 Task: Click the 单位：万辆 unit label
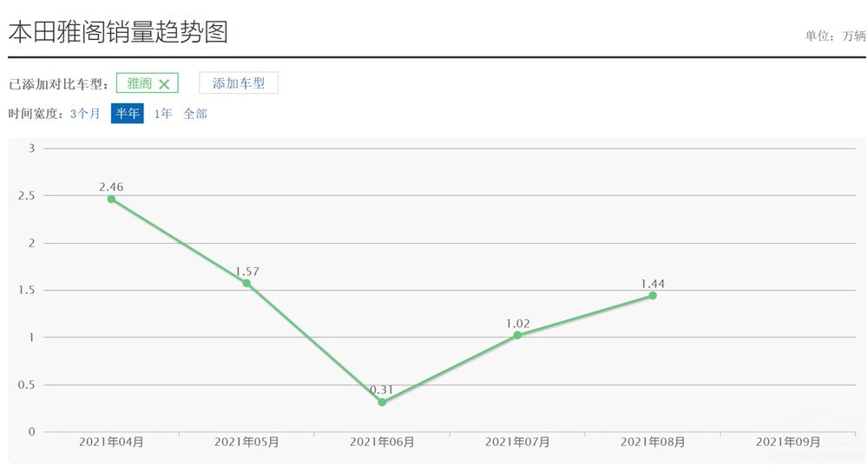(835, 36)
